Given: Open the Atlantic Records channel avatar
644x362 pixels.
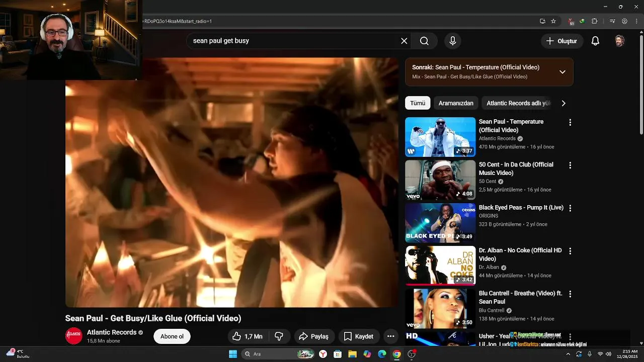Looking at the screenshot, I should [74, 336].
